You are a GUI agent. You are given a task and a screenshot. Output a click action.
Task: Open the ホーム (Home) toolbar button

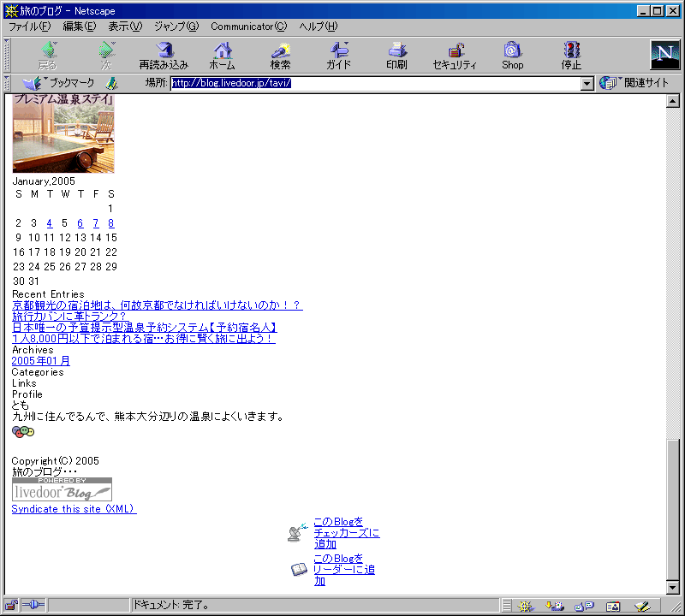[x=223, y=56]
